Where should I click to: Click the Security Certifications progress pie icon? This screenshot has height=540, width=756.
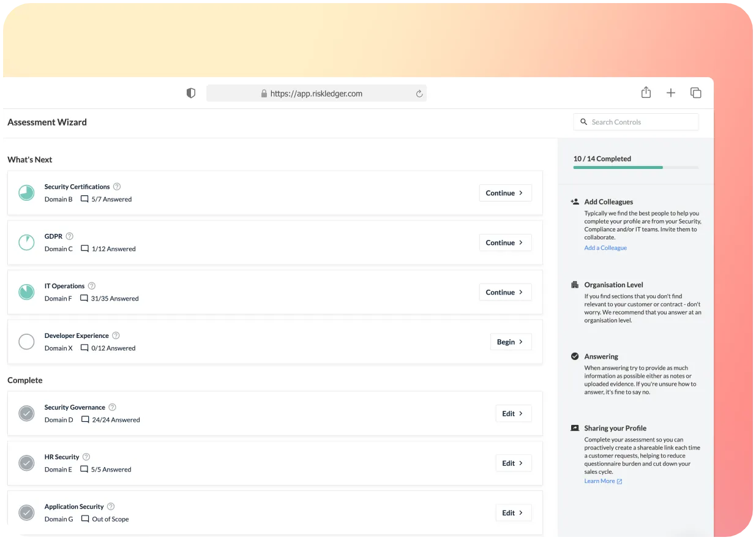click(x=26, y=193)
